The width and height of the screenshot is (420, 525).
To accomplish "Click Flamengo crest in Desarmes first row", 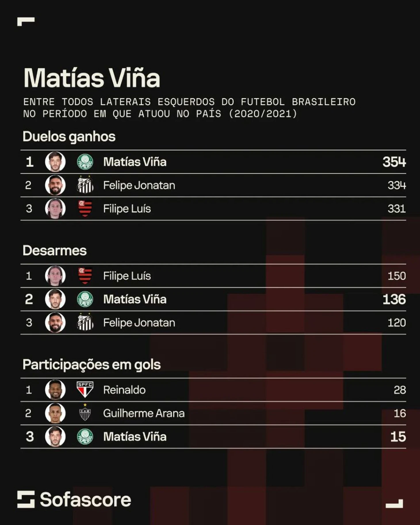I will click(x=85, y=276).
